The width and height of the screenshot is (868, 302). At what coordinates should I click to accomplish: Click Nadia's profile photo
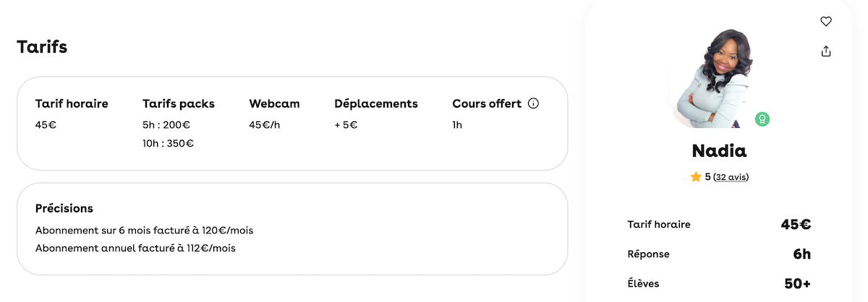click(712, 78)
